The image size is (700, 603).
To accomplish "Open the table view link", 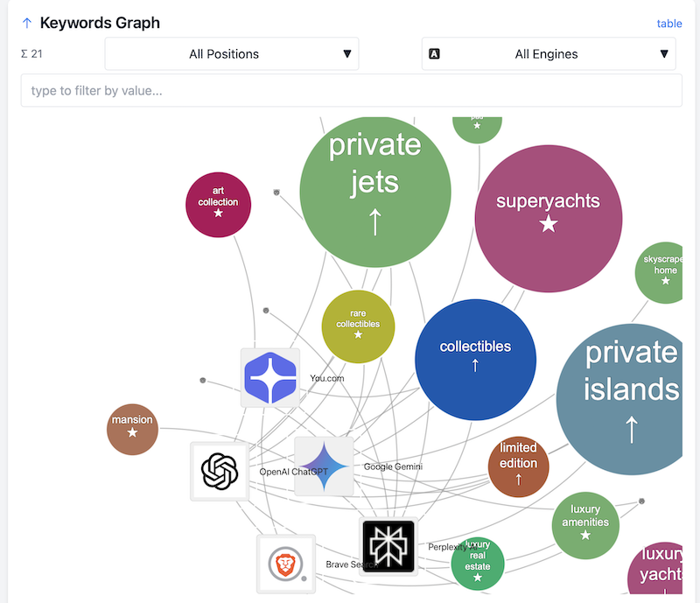I will (669, 24).
